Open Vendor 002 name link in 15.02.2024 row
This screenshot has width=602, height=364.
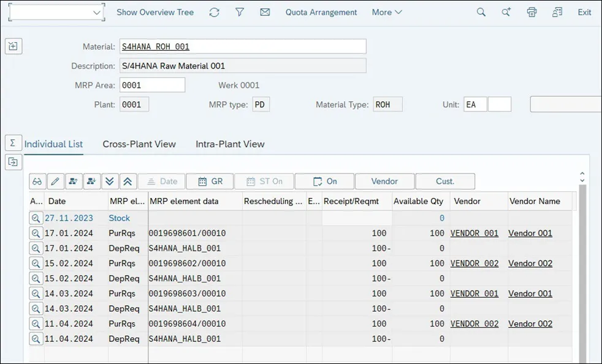tap(530, 264)
